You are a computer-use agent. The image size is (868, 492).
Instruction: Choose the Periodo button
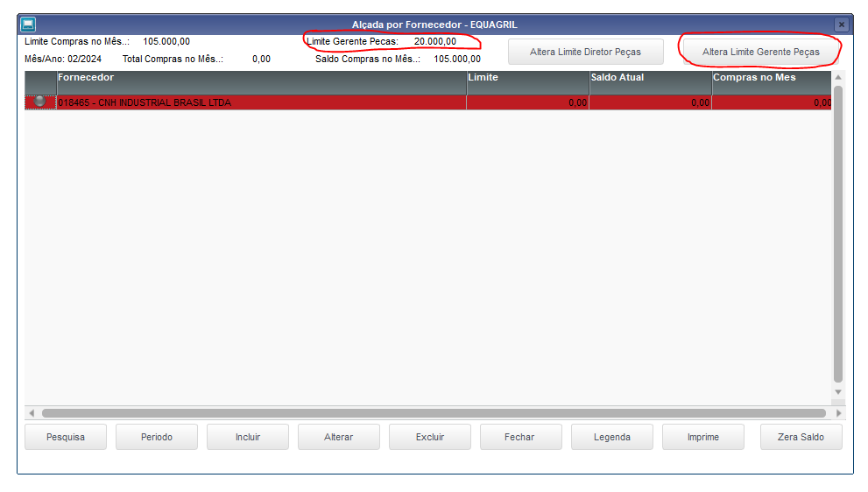click(x=157, y=437)
